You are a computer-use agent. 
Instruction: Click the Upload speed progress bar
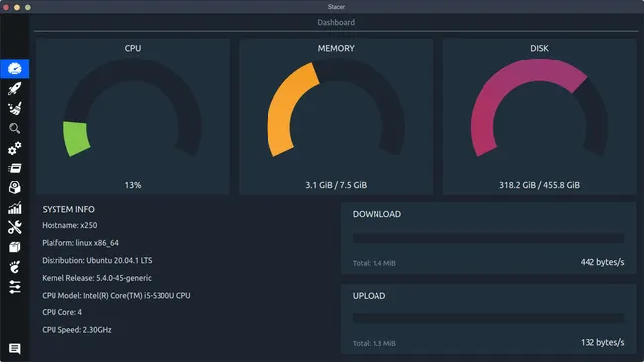[x=488, y=318]
